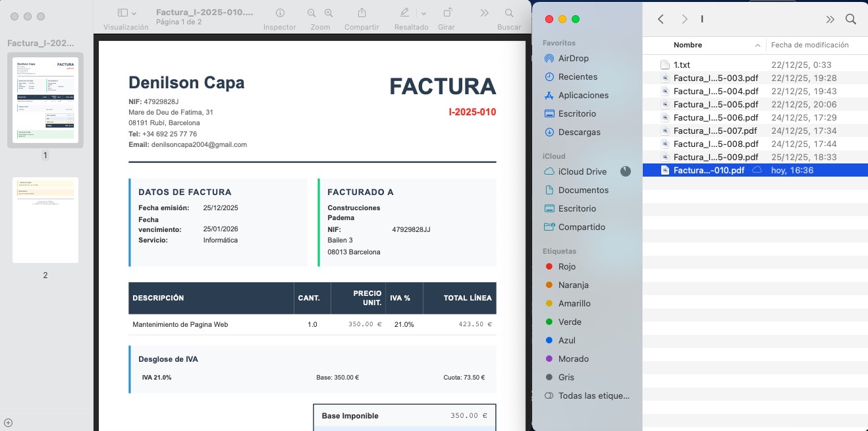The image size is (868, 431).
Task: Sort files by Nombre column header
Action: [x=688, y=45]
